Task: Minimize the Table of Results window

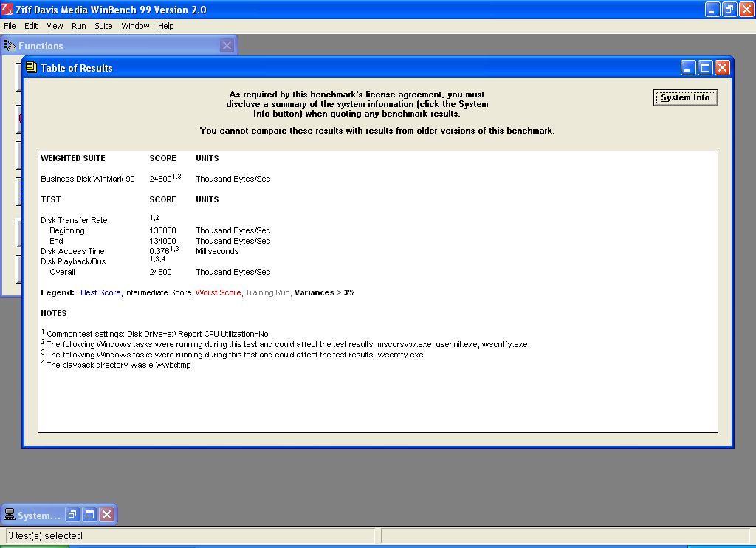Action: click(688, 68)
